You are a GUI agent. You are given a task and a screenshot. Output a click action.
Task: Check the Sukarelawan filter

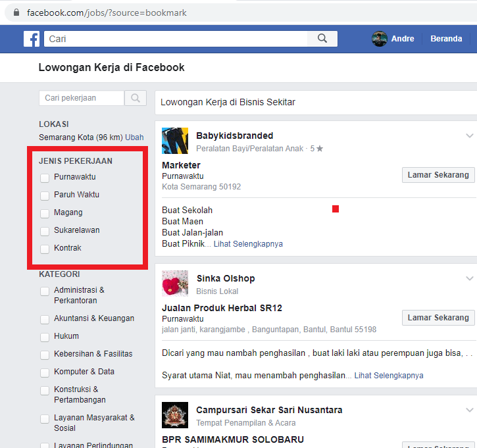pyautogui.click(x=45, y=231)
